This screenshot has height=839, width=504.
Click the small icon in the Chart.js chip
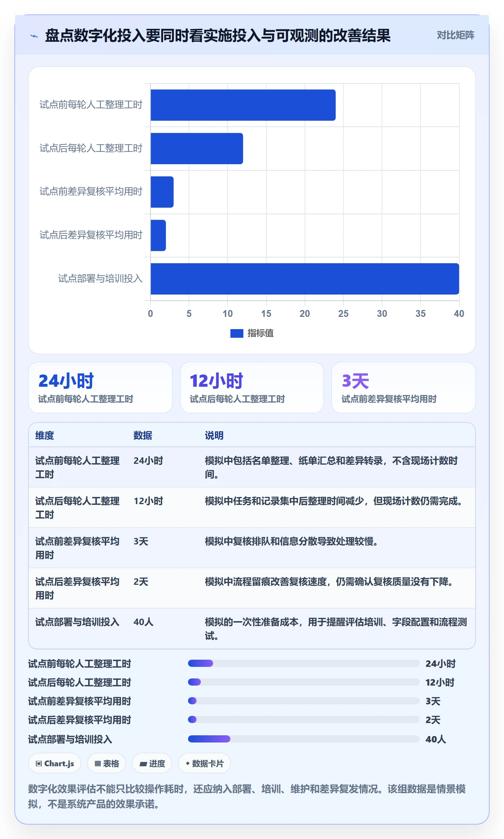[x=39, y=764]
